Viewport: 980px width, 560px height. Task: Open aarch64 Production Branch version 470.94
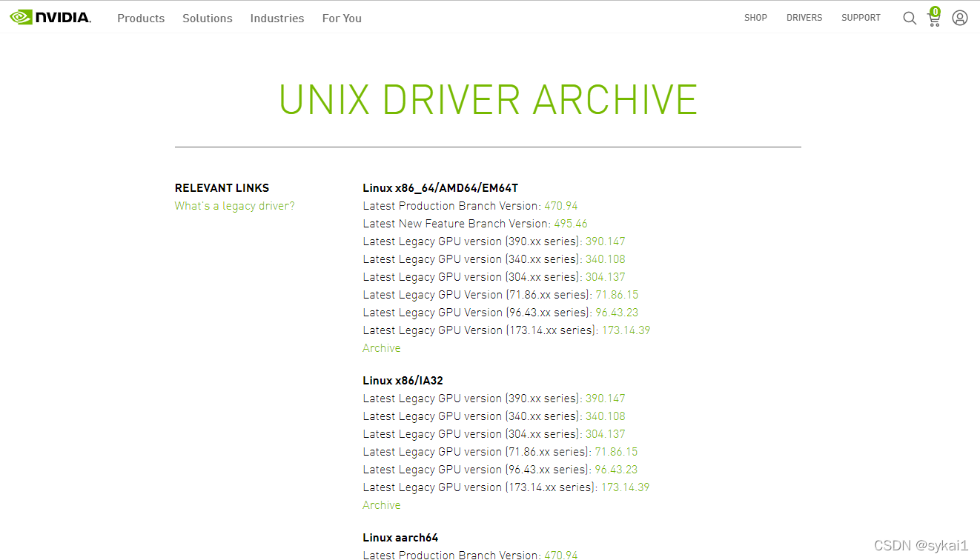pyautogui.click(x=561, y=554)
